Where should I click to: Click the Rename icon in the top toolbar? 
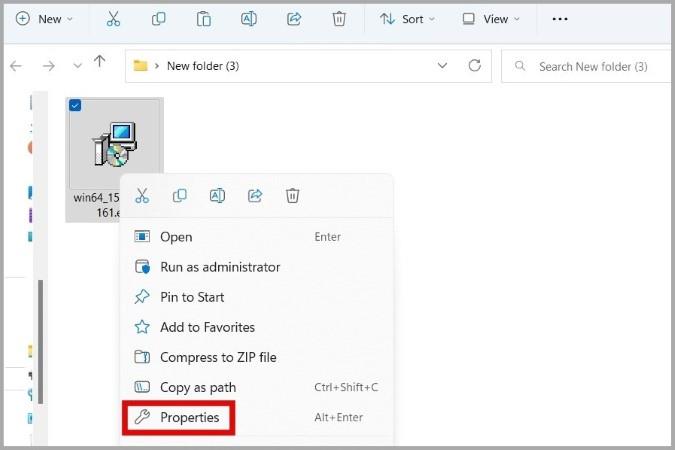tap(249, 19)
